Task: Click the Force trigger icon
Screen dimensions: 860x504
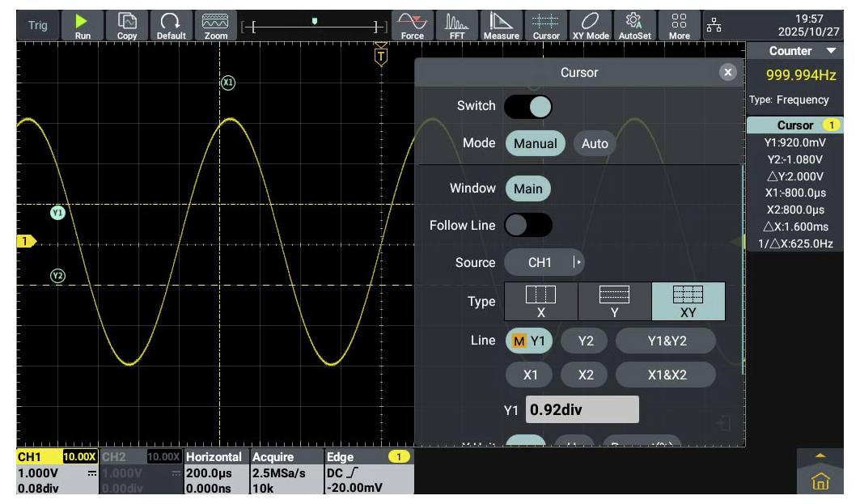Action: [413, 25]
